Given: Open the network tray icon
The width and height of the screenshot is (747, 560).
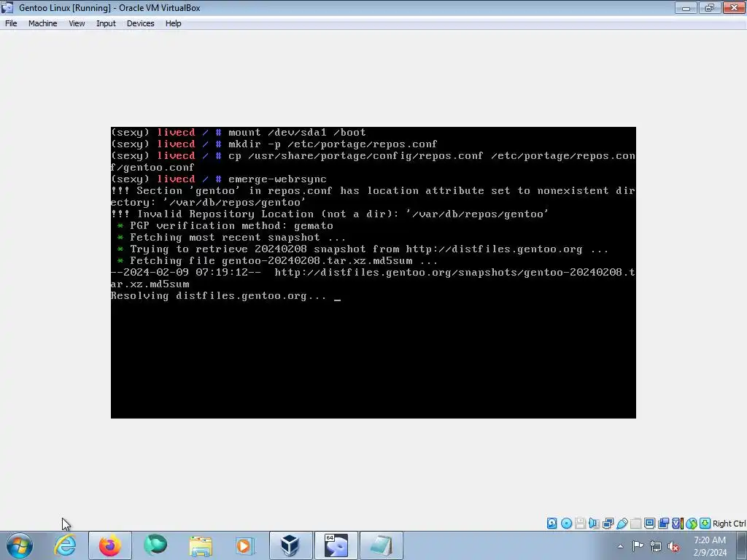Looking at the screenshot, I should (x=656, y=546).
